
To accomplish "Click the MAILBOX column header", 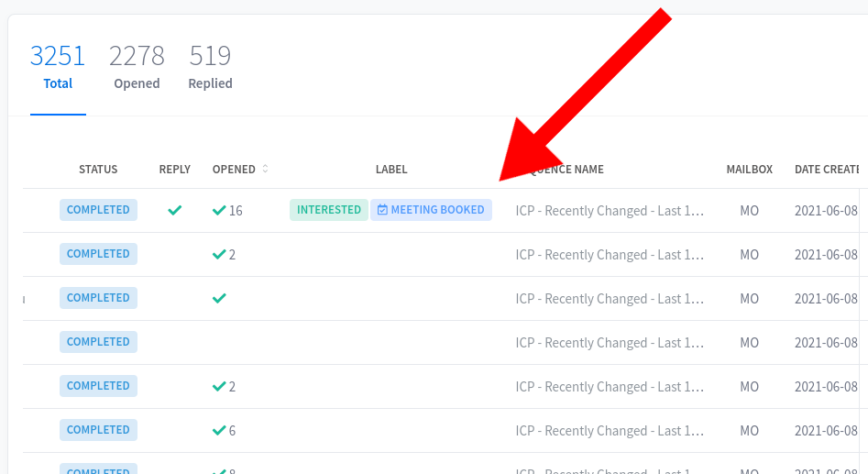I will (x=750, y=170).
